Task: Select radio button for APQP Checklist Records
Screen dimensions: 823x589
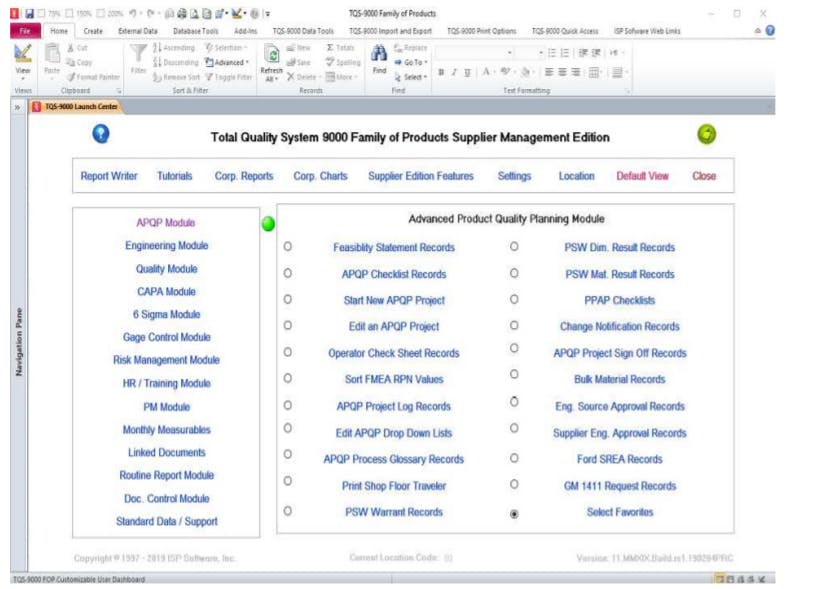Action: point(288,273)
